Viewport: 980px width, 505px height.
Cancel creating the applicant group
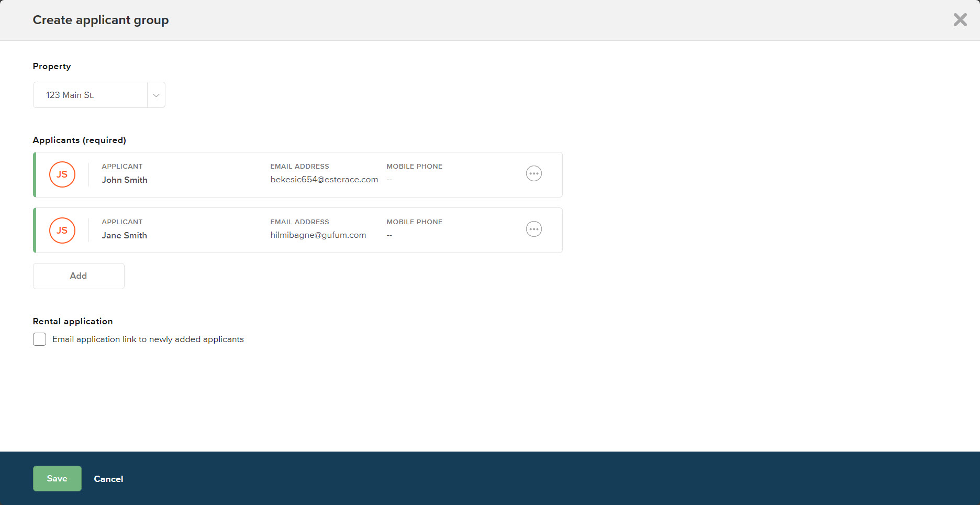[108, 479]
